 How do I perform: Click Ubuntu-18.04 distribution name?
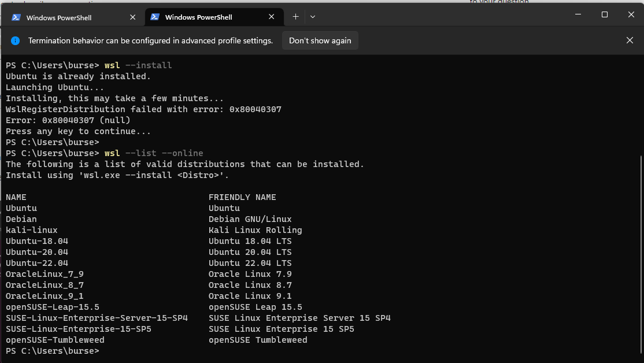pos(37,241)
